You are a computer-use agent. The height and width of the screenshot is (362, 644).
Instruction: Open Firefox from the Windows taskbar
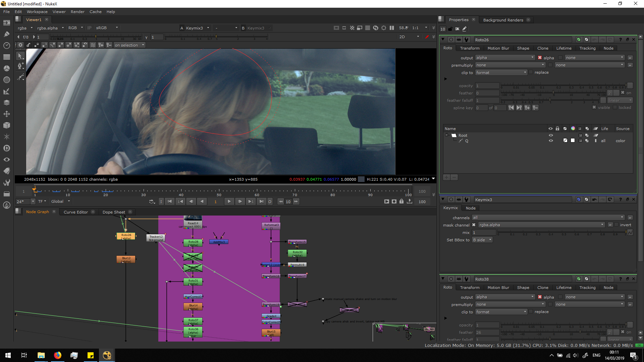(x=58, y=355)
